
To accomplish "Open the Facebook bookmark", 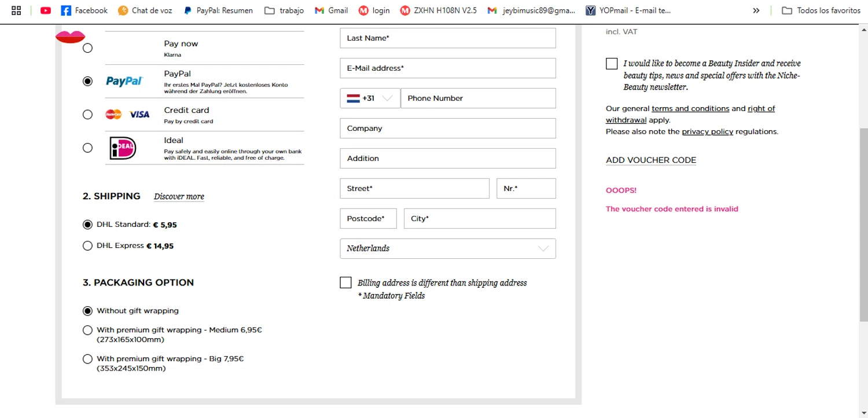I will click(84, 10).
